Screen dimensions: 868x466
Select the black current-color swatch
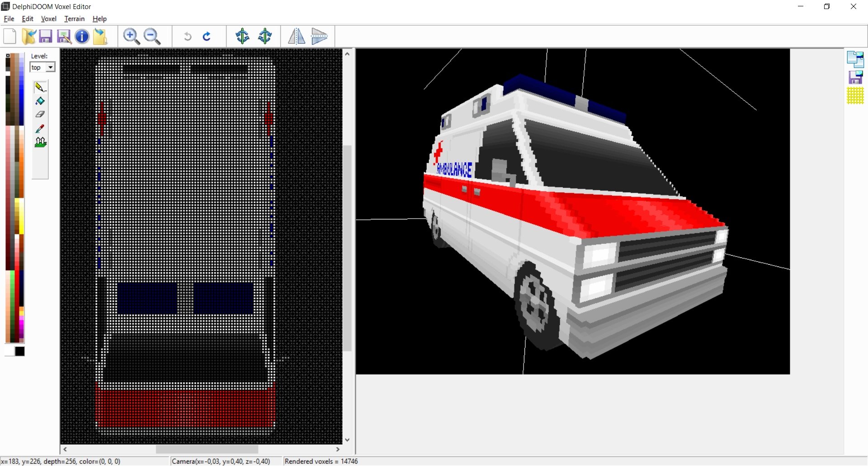pyautogui.click(x=20, y=352)
